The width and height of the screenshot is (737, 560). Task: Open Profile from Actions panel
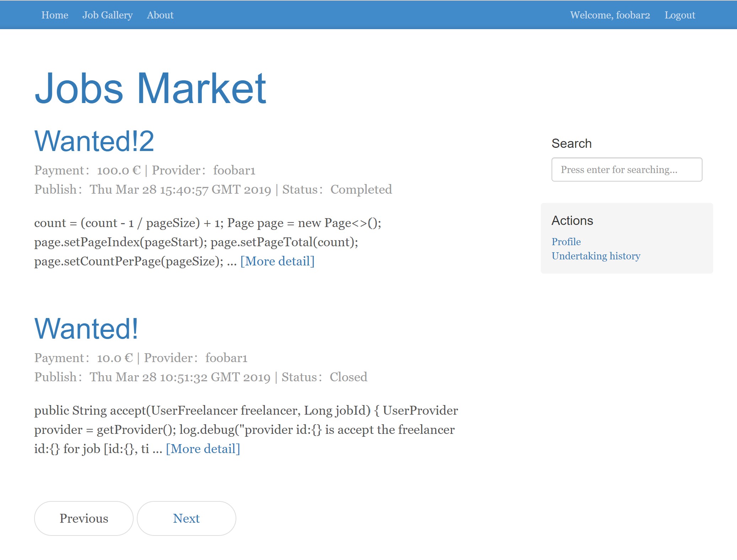click(x=566, y=242)
